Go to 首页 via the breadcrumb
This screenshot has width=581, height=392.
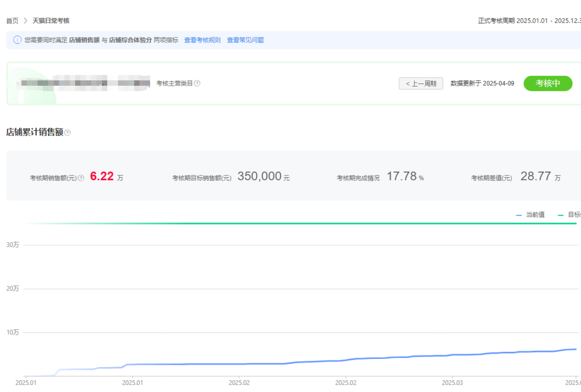(x=12, y=21)
